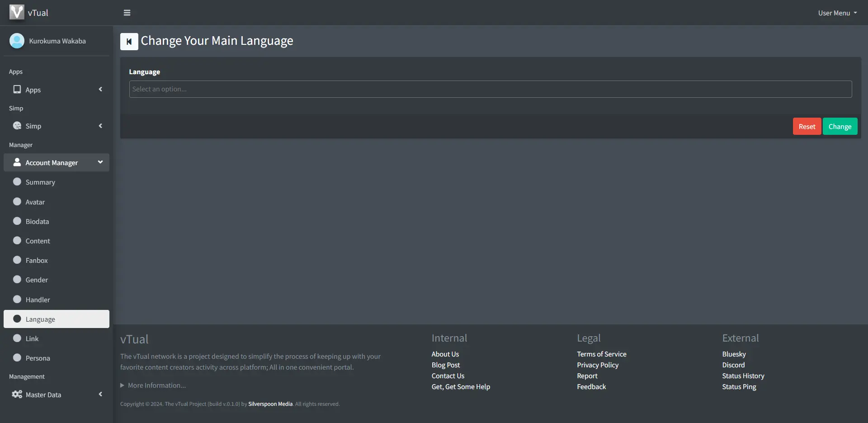
Task: Open the Terms of Service link
Action: click(x=601, y=354)
